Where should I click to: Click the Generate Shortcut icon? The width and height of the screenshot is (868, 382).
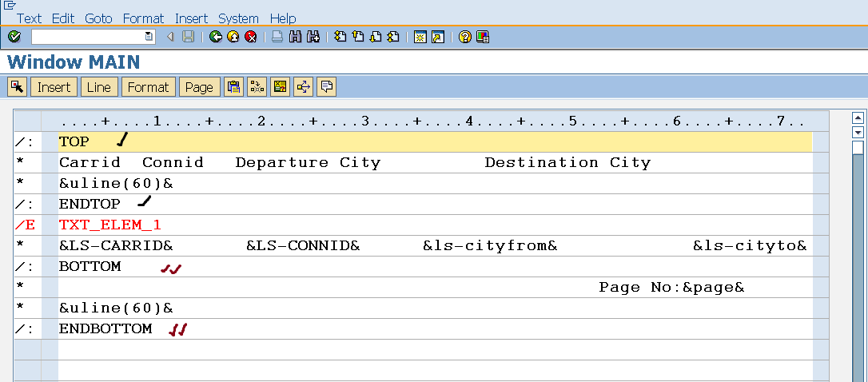click(x=438, y=37)
